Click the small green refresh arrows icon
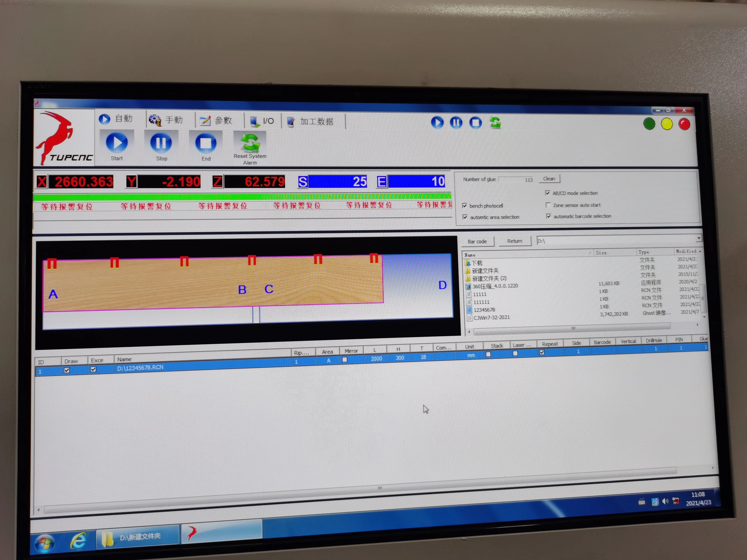Screen dimensions: 747x560 495,123
